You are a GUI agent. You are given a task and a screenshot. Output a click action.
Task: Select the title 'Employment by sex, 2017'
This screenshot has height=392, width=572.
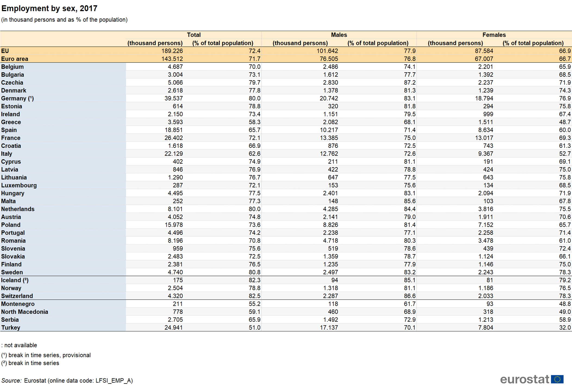coord(49,8)
